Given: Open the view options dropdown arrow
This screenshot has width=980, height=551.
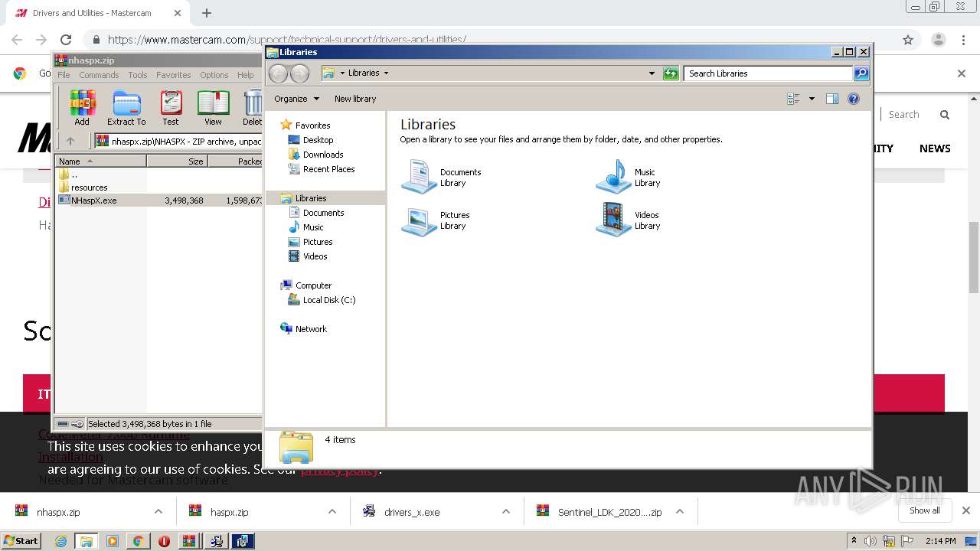Looking at the screenshot, I should point(812,99).
